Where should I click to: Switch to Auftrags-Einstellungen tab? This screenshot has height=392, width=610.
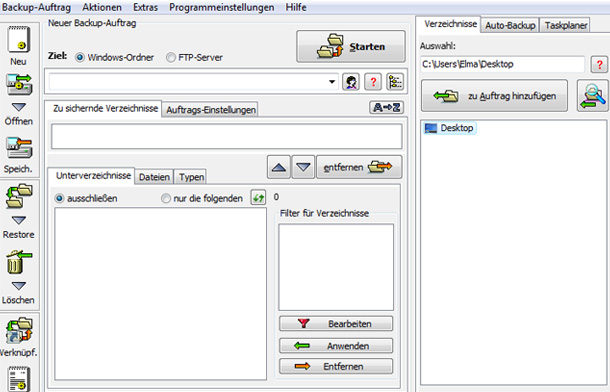tap(211, 110)
